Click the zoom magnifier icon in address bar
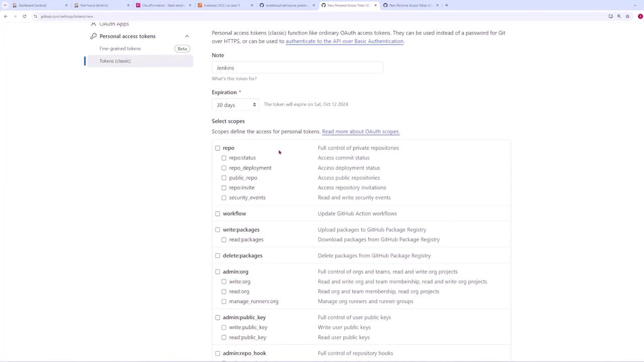This screenshot has width=644, height=362. [619, 16]
